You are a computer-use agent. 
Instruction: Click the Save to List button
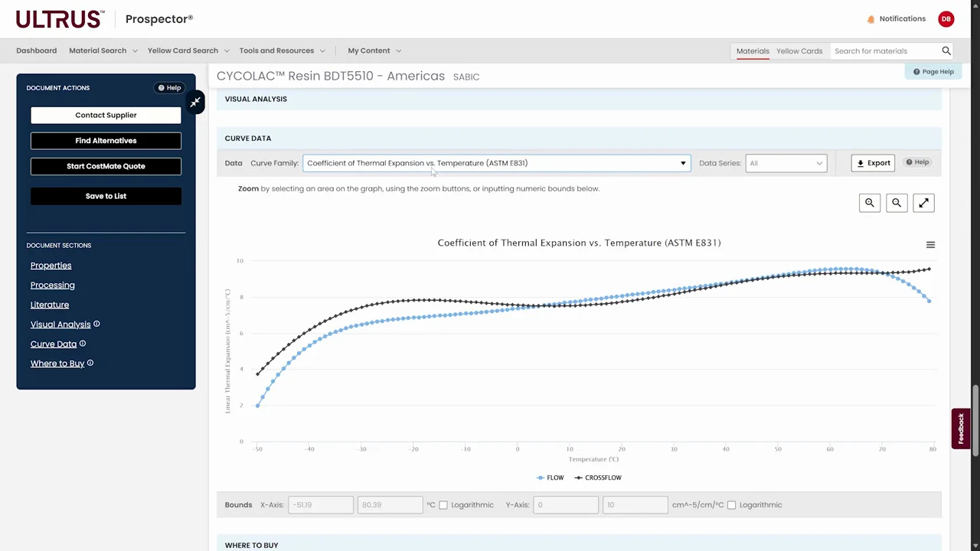pyautogui.click(x=106, y=196)
